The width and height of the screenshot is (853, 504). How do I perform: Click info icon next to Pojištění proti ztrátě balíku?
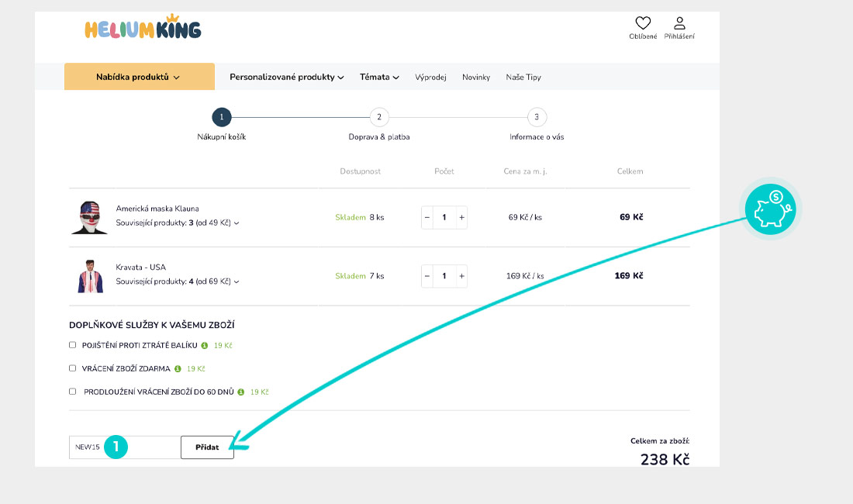coord(205,345)
